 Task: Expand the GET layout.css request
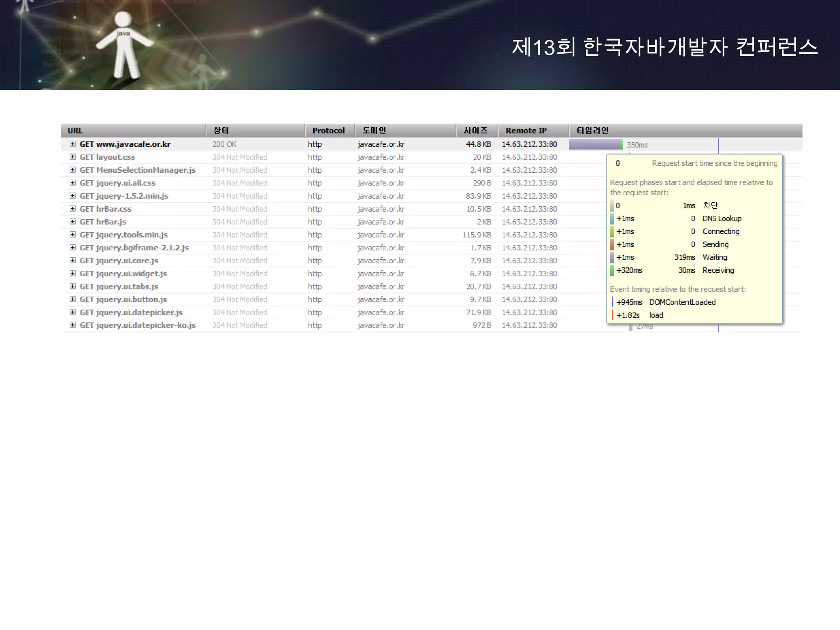(x=73, y=157)
